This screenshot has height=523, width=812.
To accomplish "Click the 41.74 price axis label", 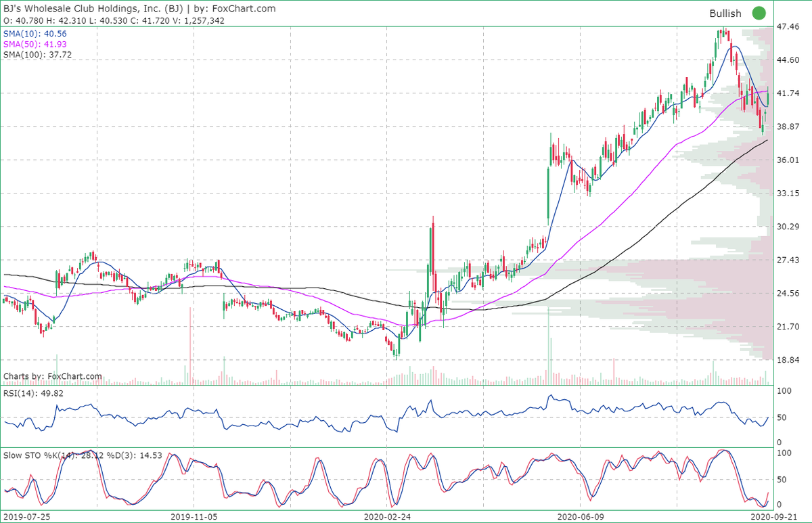I will click(x=789, y=93).
